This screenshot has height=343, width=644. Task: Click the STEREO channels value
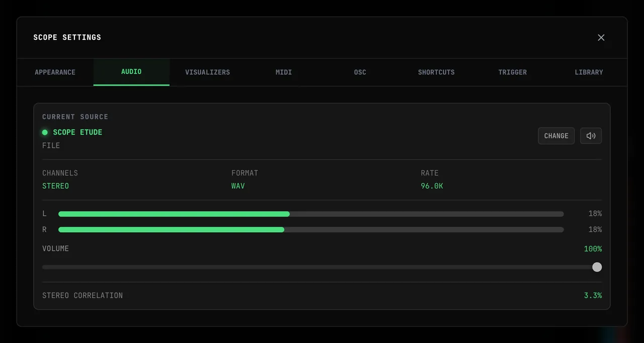pyautogui.click(x=55, y=186)
